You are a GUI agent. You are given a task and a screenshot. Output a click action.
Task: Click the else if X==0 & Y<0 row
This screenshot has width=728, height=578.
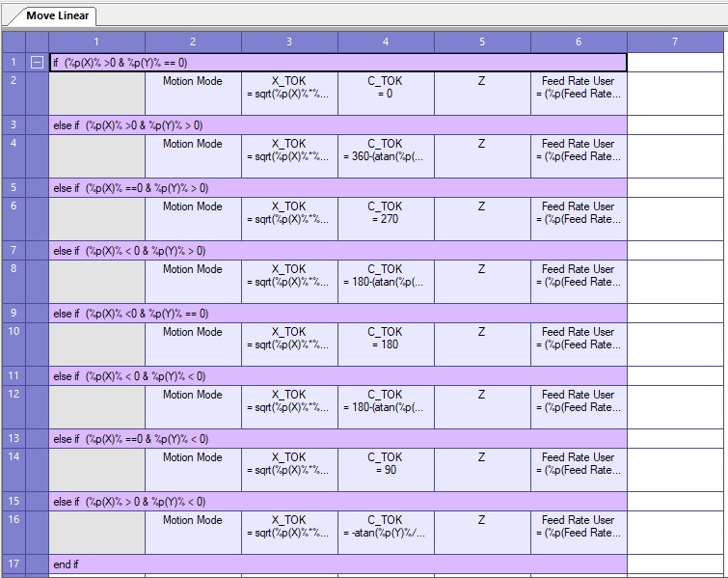pos(337,438)
